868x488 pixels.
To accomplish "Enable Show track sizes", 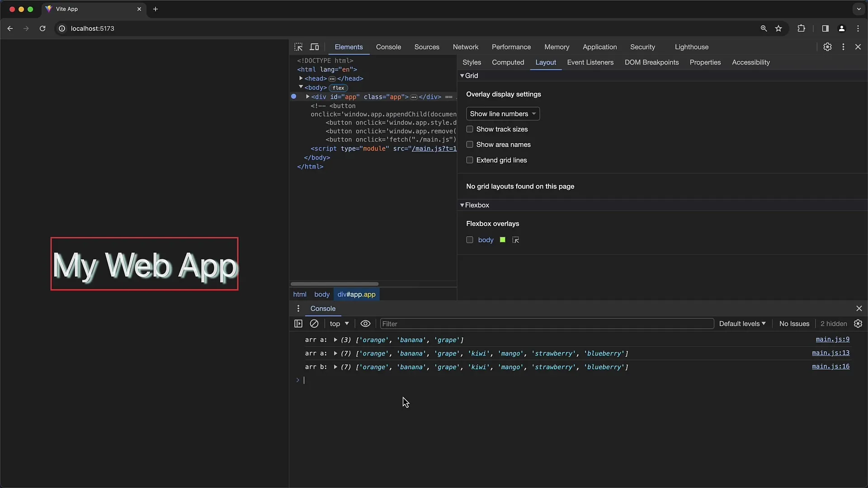I will pos(470,129).
